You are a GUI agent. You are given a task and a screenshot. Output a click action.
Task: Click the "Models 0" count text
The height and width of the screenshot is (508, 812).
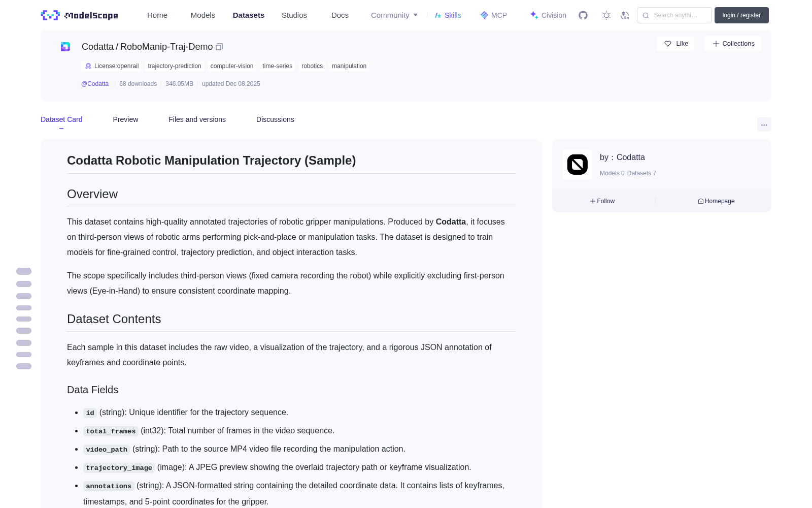pos(612,173)
